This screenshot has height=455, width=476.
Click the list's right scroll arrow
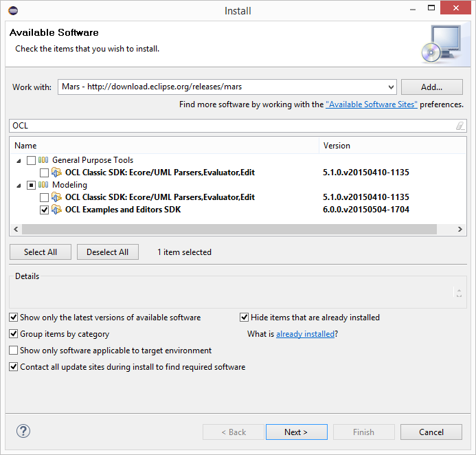tap(460, 230)
